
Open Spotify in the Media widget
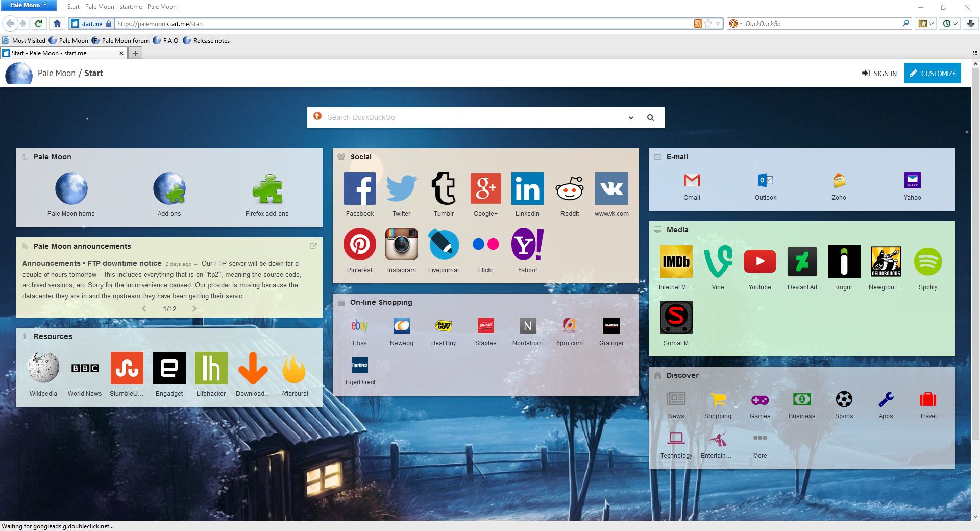927,261
